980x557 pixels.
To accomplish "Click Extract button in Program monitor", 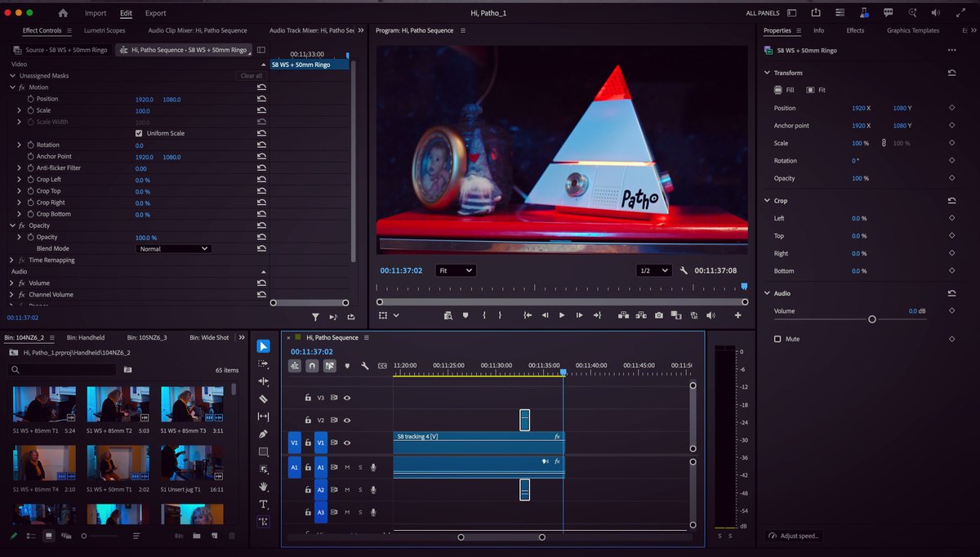I will click(641, 315).
